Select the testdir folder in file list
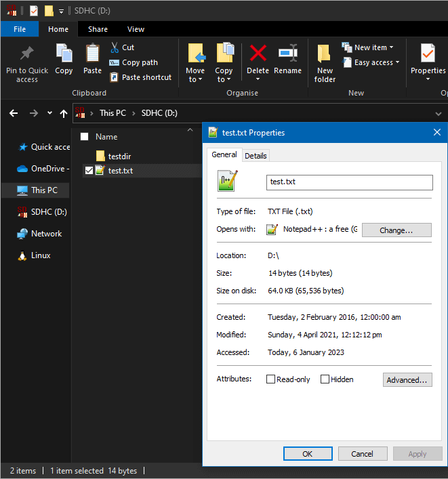 (x=119, y=156)
